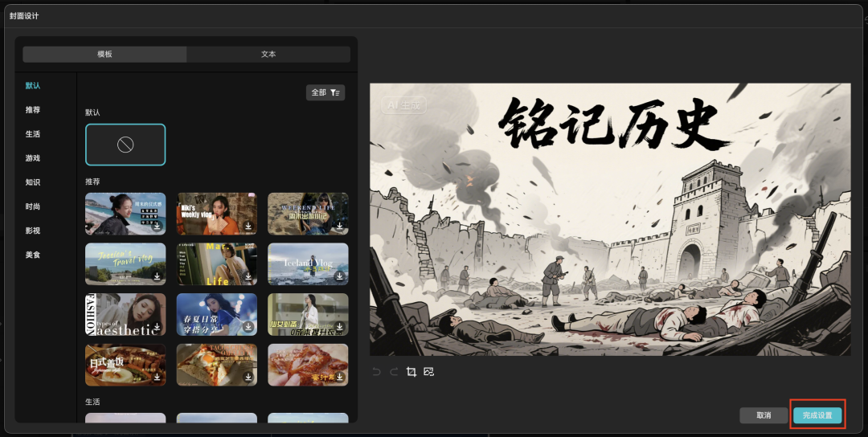Switch to the 文本 tab
Screen dimensions: 868x437
pos(268,54)
